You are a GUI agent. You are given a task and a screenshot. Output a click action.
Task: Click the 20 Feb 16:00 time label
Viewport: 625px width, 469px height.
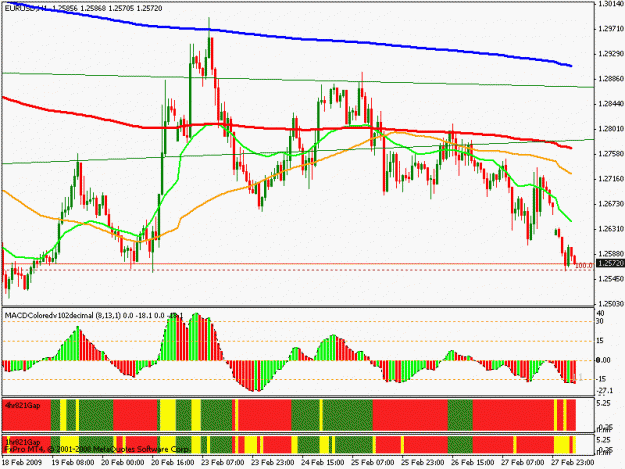(173, 463)
